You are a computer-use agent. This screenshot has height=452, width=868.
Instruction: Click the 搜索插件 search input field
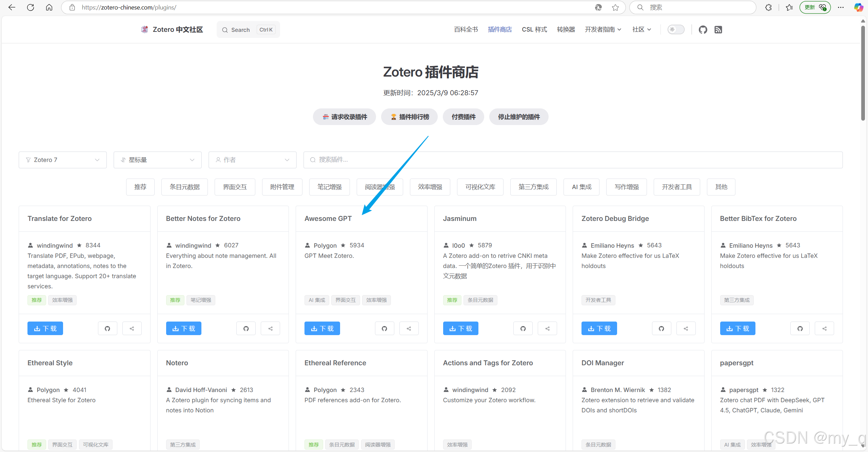pos(573,160)
